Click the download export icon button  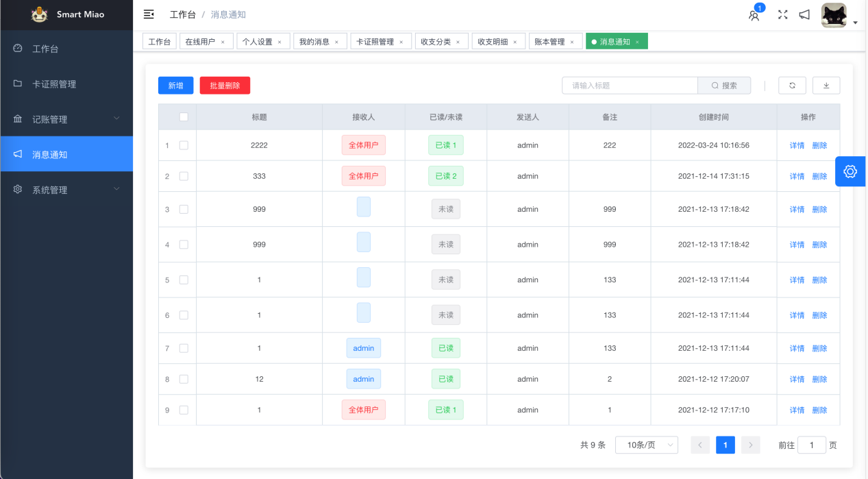point(826,86)
